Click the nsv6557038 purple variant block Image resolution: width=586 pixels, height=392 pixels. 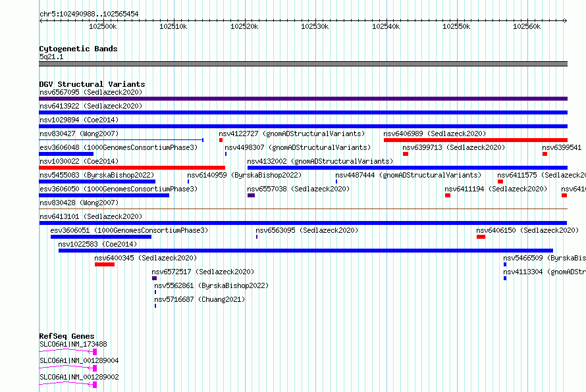tap(251, 195)
